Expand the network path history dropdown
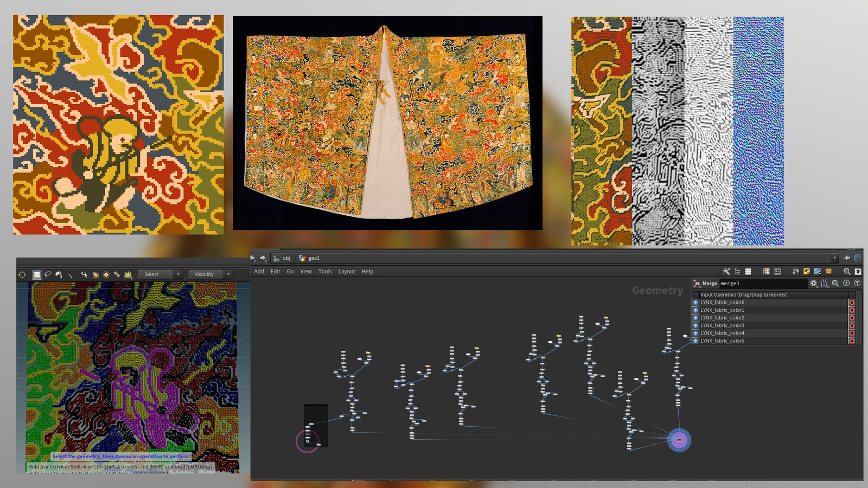The image size is (868, 488). [x=834, y=258]
